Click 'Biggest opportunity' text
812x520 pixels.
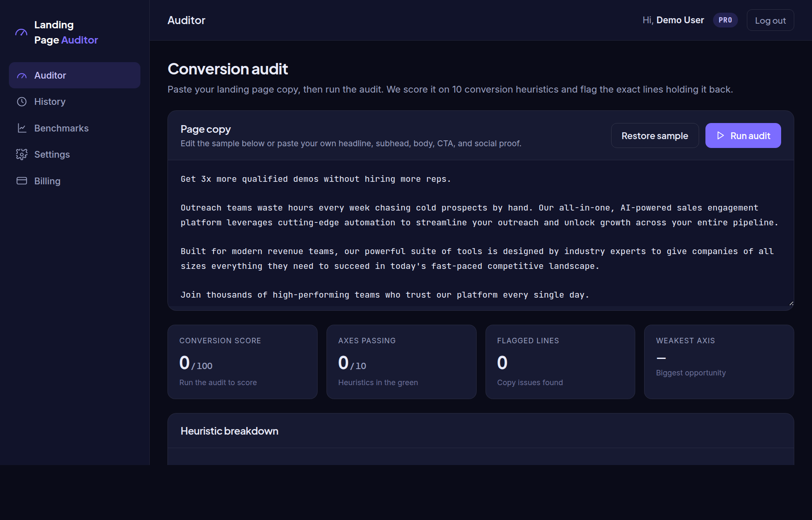pyautogui.click(x=691, y=373)
